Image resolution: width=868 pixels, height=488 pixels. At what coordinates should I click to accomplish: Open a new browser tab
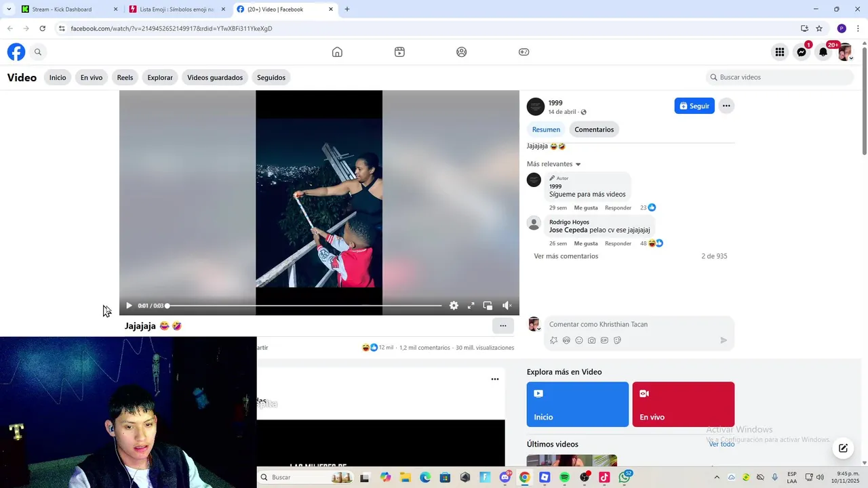pyautogui.click(x=347, y=9)
